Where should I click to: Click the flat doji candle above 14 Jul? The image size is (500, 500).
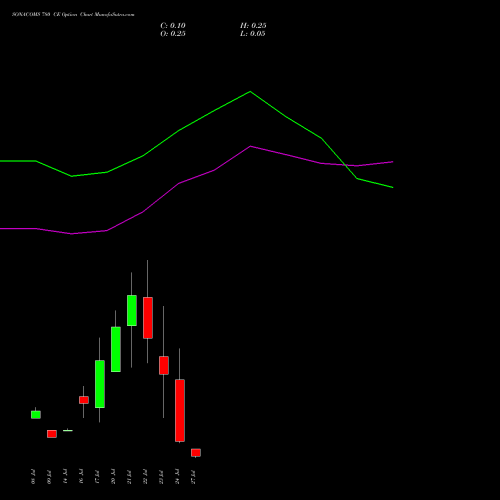[x=68, y=431]
